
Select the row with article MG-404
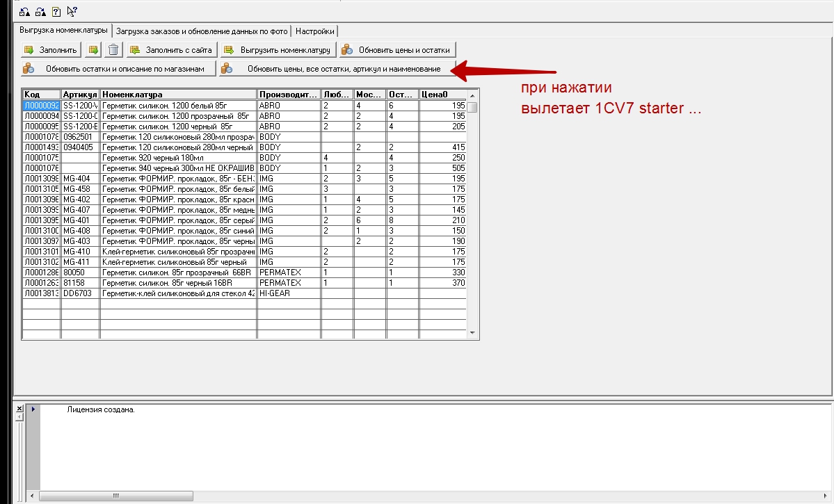click(79, 179)
